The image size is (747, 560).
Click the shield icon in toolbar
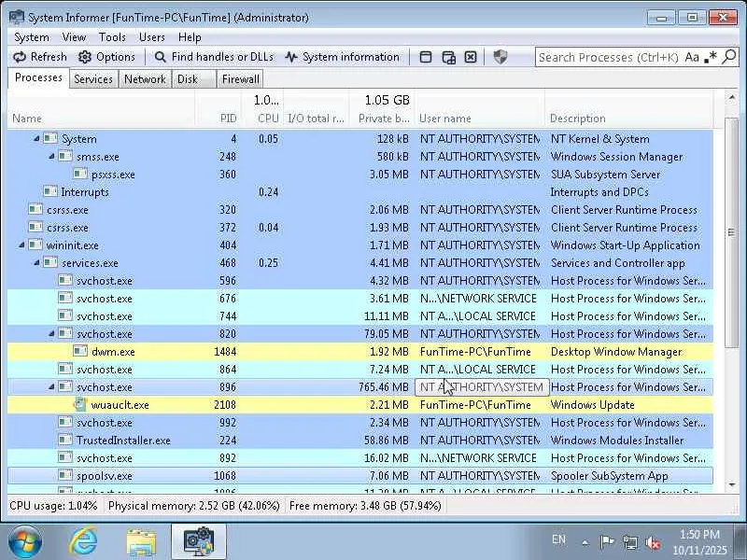click(x=500, y=57)
